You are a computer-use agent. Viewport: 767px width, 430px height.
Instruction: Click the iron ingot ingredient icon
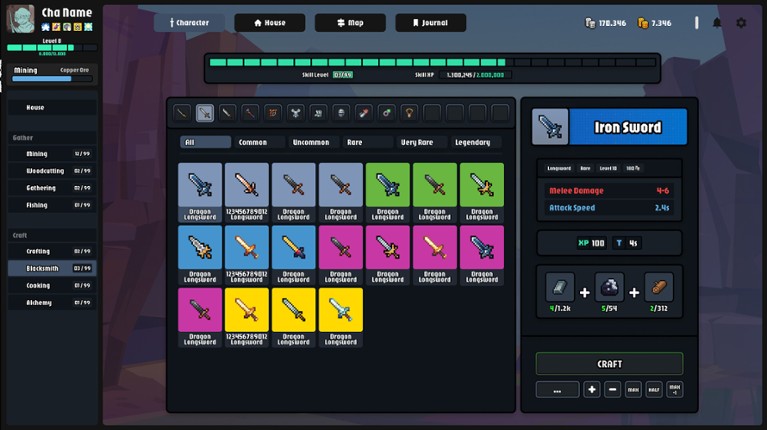coord(560,287)
